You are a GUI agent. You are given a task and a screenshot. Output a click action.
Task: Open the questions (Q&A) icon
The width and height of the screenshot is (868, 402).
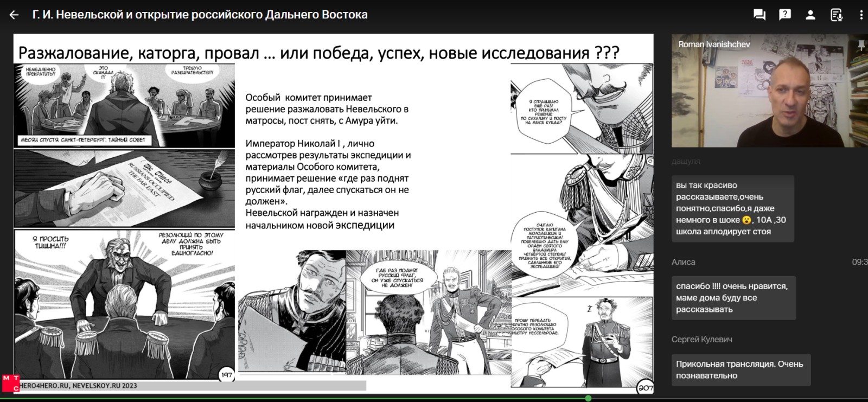[785, 15]
